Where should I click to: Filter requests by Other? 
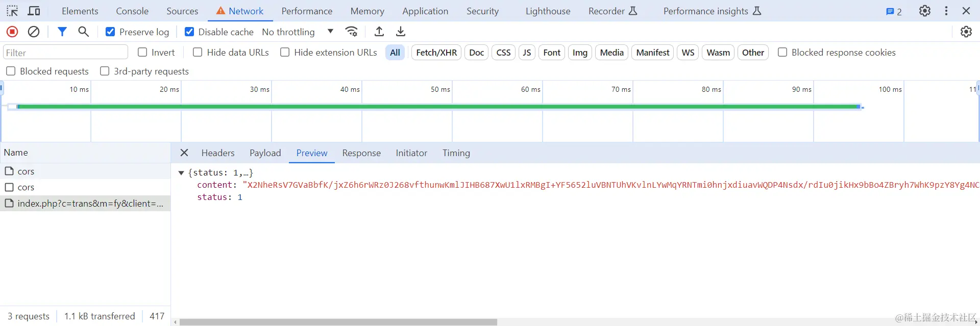click(753, 52)
